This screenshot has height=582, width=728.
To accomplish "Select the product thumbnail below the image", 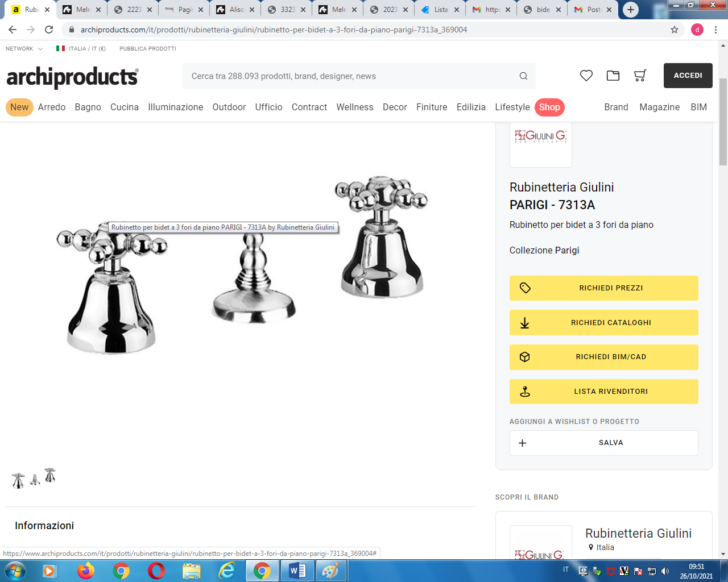I will 34,479.
